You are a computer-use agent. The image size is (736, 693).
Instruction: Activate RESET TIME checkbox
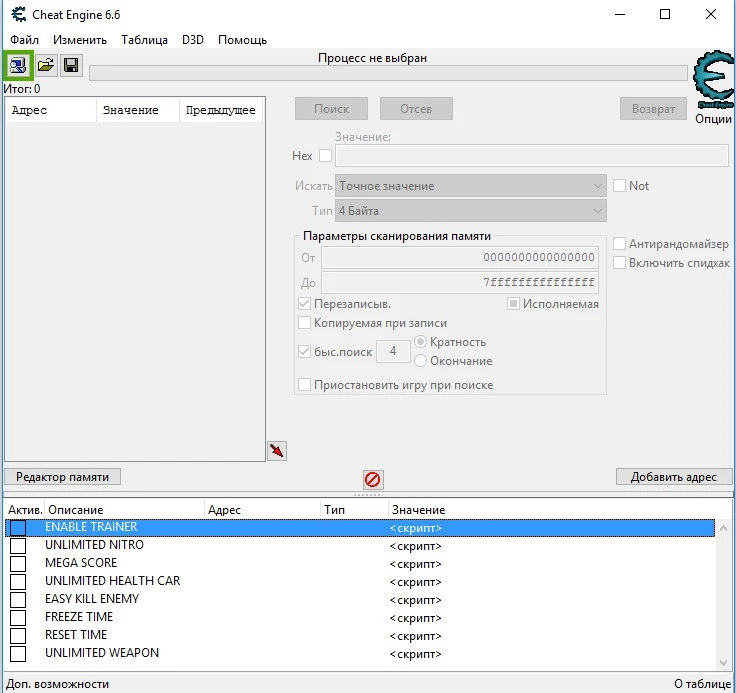tap(18, 636)
